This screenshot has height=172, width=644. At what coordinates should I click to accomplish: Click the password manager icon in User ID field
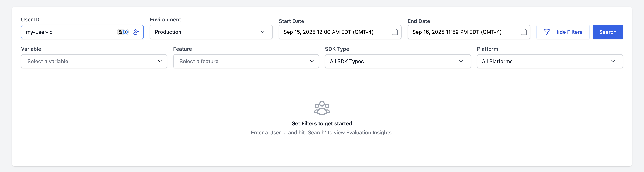click(123, 32)
